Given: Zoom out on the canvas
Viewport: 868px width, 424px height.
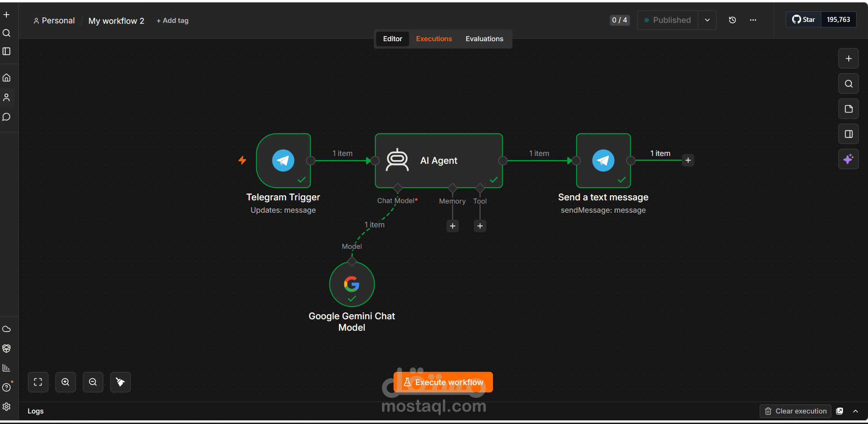Looking at the screenshot, I should [93, 382].
